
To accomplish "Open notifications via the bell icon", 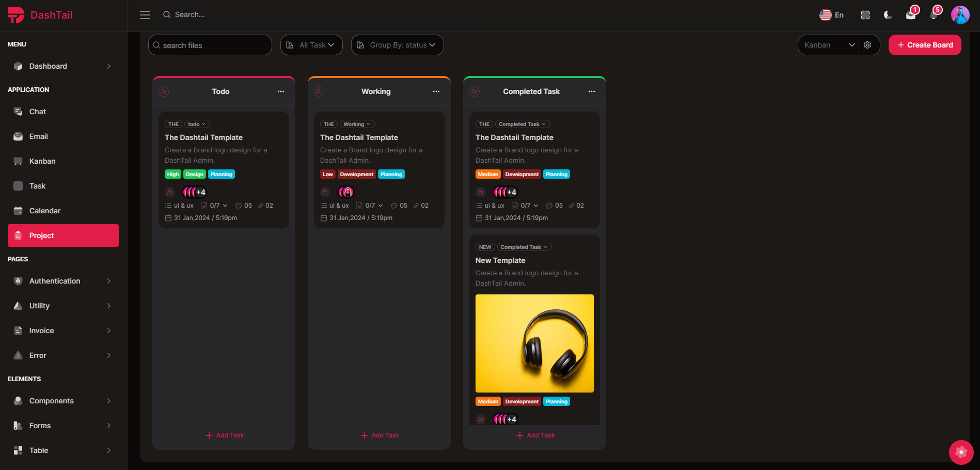I will 932,14.
